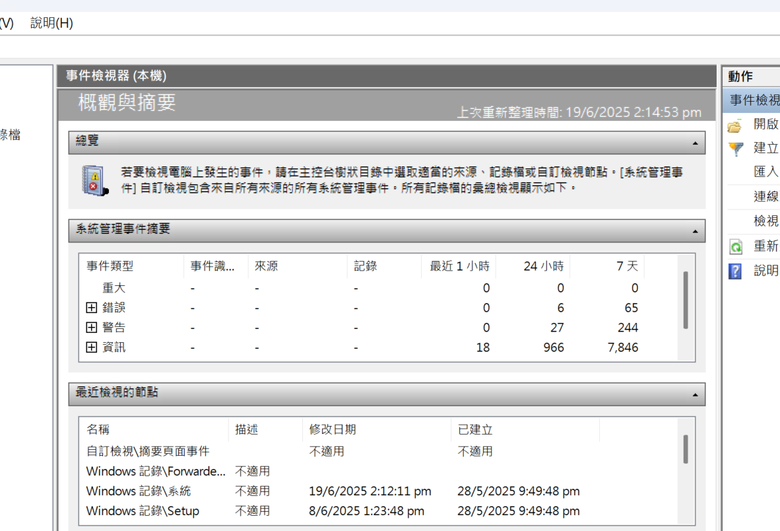Click the 966 information 24-hour count
Viewport: 780px width, 531px height.
click(554, 347)
